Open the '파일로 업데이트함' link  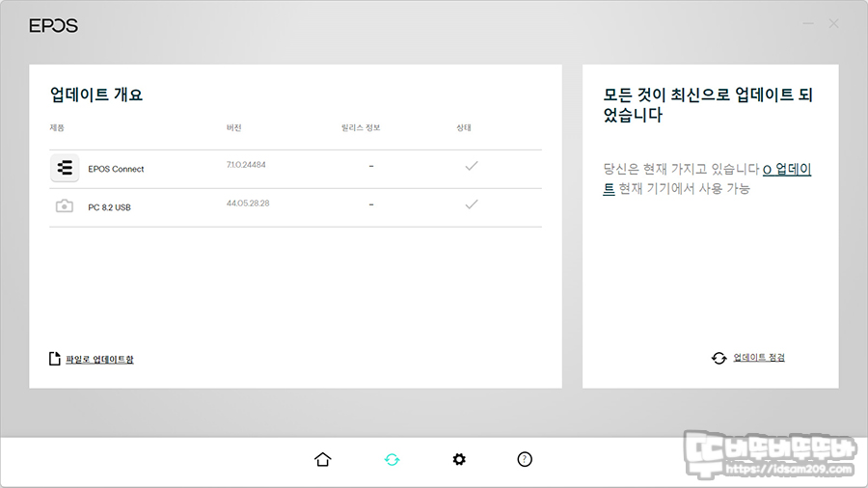coord(99,359)
